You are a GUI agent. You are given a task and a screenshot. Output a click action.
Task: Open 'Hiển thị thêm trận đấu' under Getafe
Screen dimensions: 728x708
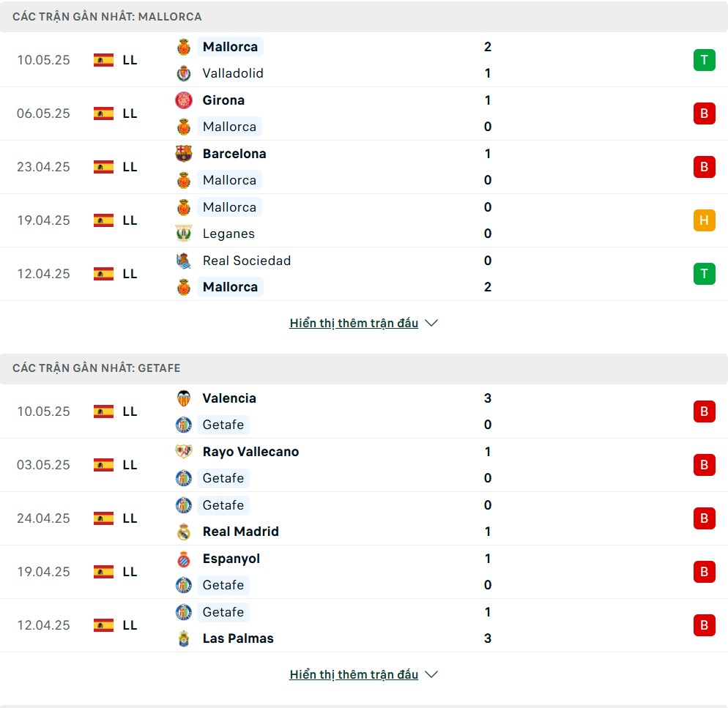(354, 674)
